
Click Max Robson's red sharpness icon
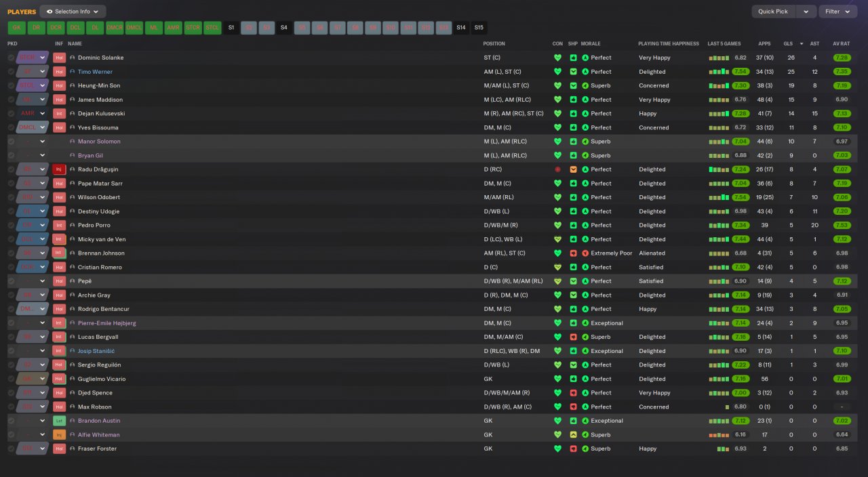click(573, 407)
